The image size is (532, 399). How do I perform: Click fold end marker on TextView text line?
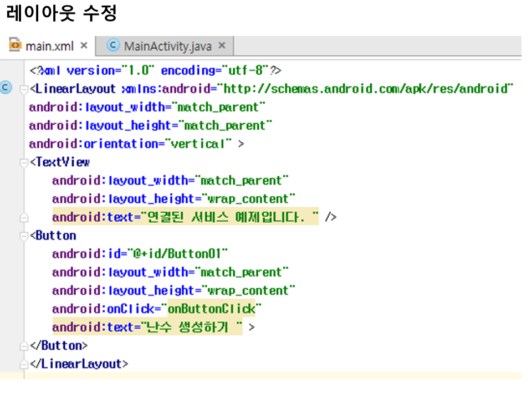point(24,218)
